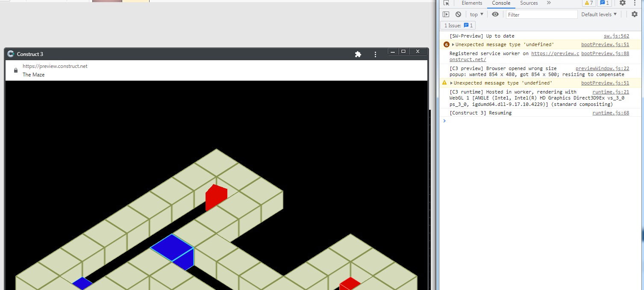This screenshot has height=290, width=644.
Task: Click the messages count badge in DevTools top bar
Action: 604,3
